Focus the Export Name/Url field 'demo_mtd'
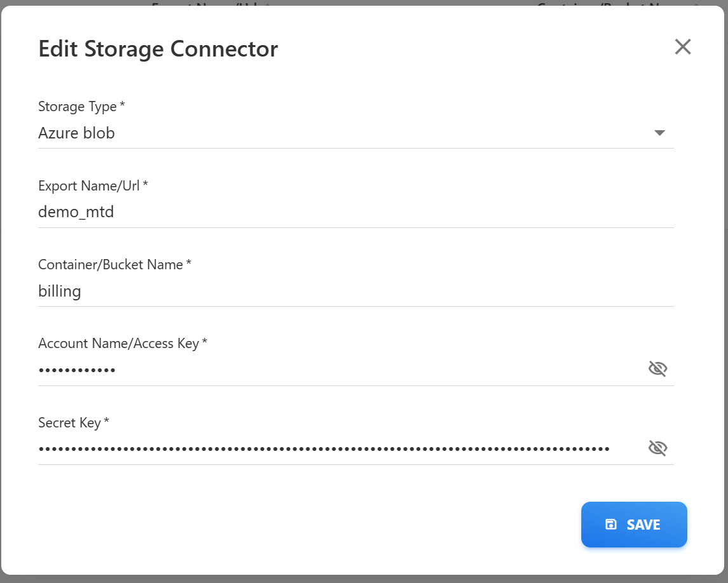 point(318,212)
